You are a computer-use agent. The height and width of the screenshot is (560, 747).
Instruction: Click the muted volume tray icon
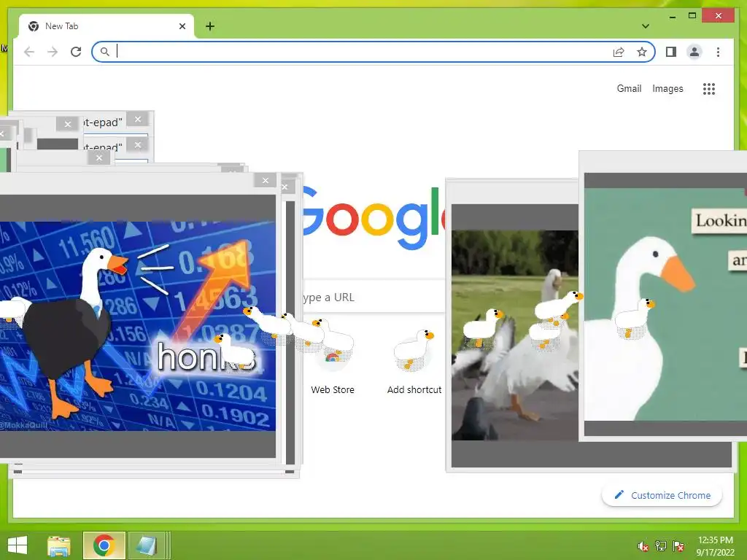click(x=643, y=546)
